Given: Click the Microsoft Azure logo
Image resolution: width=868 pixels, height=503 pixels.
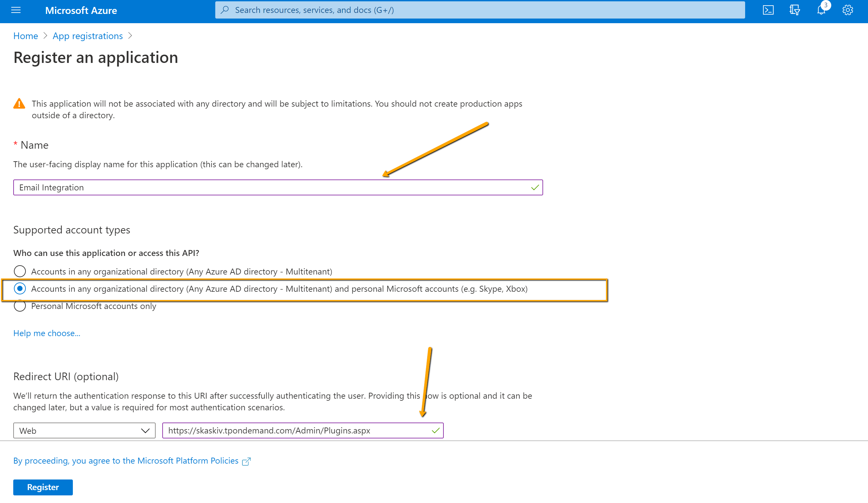Looking at the screenshot, I should pos(81,10).
